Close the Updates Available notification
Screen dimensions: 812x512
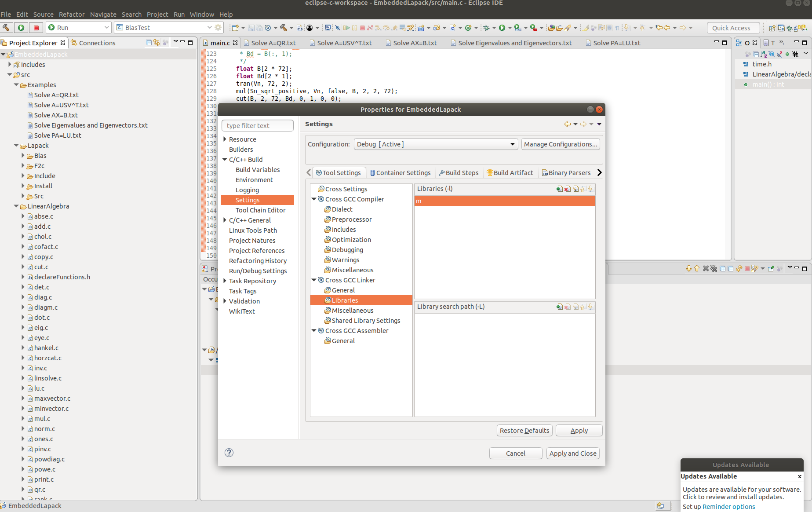click(x=800, y=476)
